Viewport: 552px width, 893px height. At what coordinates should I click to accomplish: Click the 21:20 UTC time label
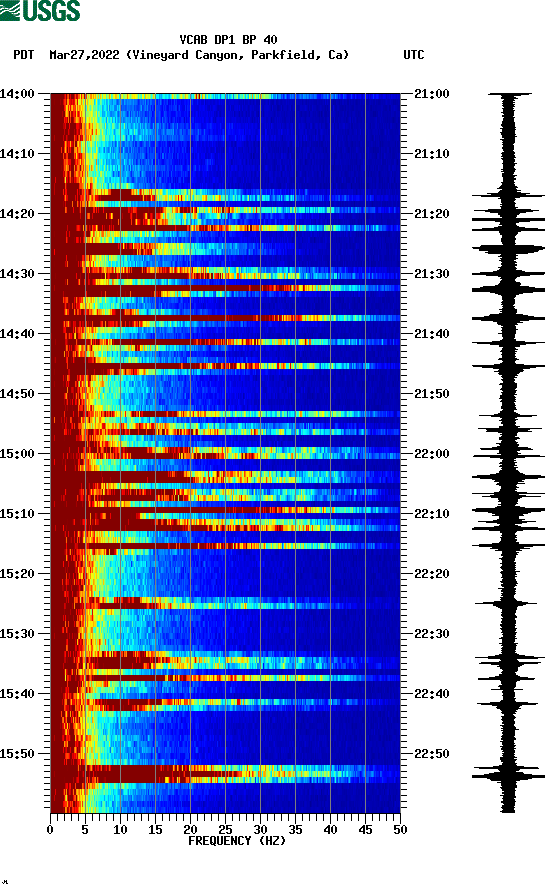pos(432,214)
